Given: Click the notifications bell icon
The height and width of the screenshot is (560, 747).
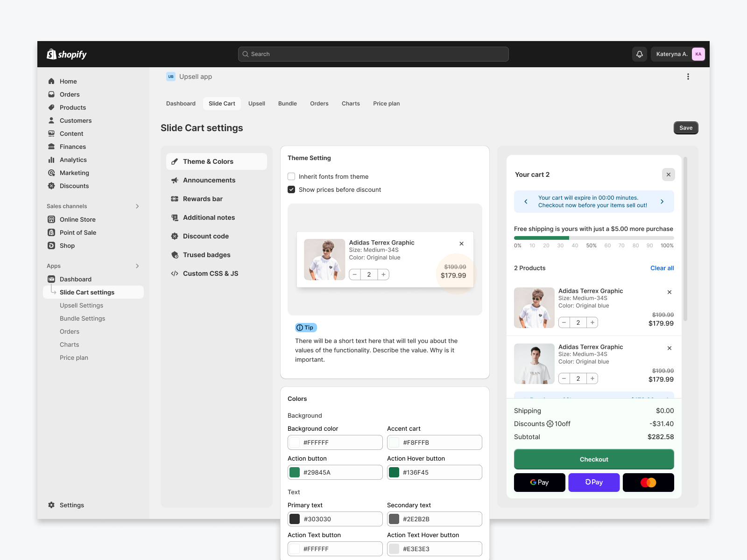Looking at the screenshot, I should tap(639, 54).
